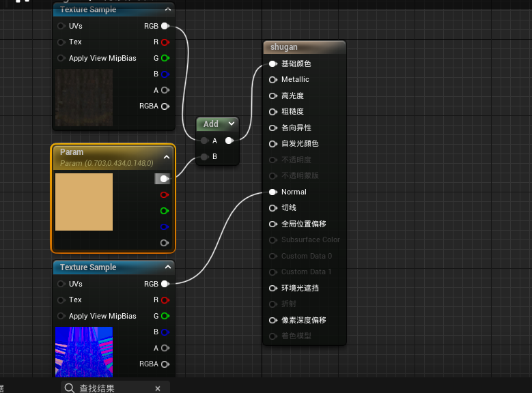Select the shugan material node title
The image size is (532, 393).
point(284,47)
